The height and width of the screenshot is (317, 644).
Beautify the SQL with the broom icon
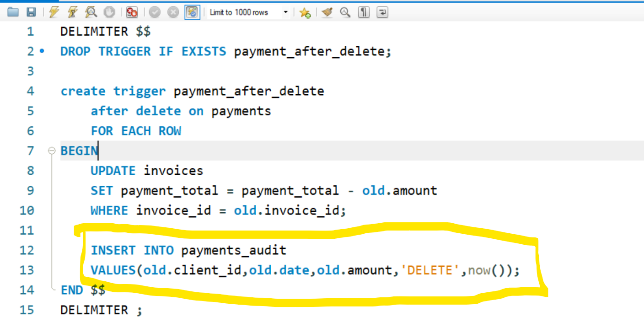click(x=327, y=12)
